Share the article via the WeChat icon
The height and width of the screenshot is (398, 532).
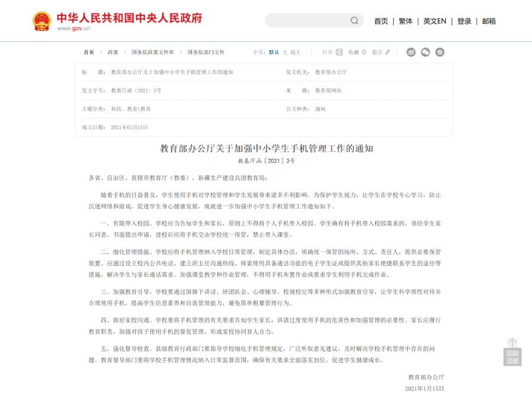tap(425, 52)
